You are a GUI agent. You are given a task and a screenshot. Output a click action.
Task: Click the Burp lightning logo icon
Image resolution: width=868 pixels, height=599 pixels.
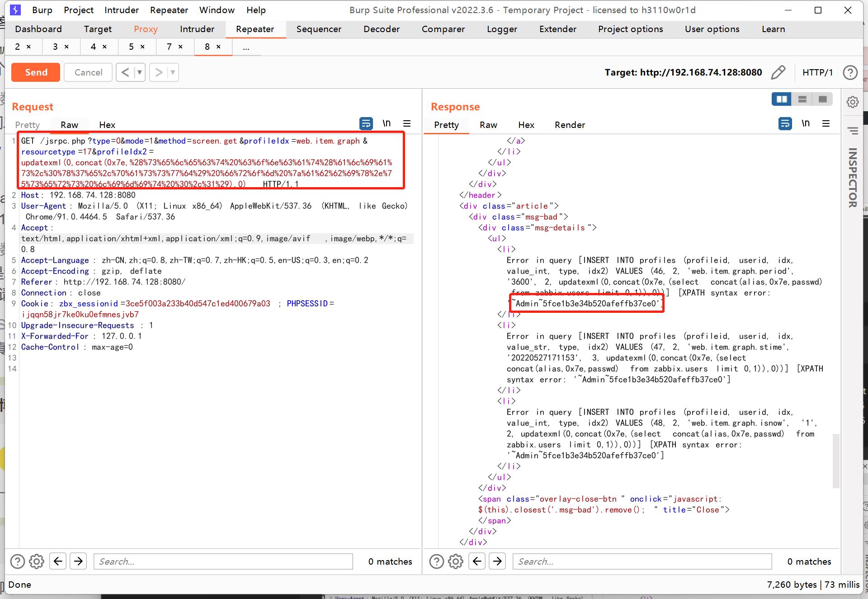coord(15,10)
